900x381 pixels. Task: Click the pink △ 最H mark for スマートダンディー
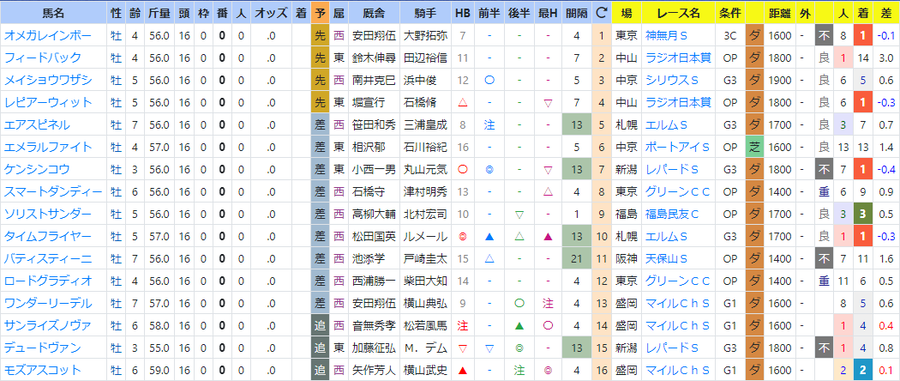548,192
